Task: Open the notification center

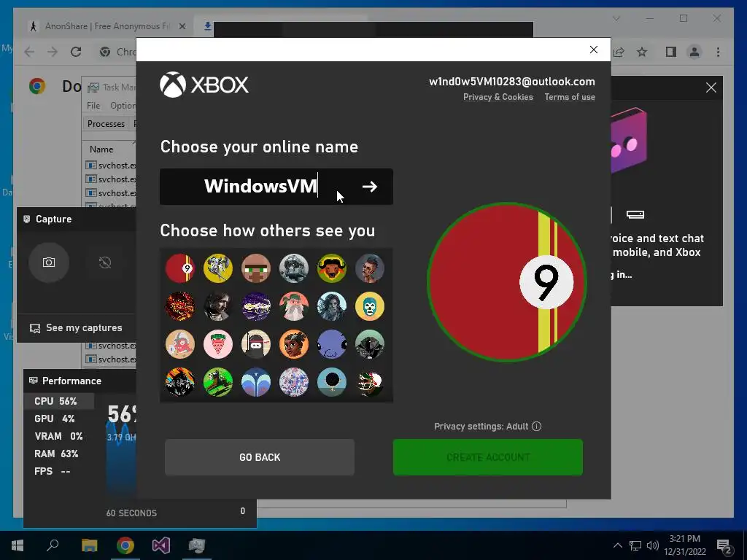Action: 724,545
